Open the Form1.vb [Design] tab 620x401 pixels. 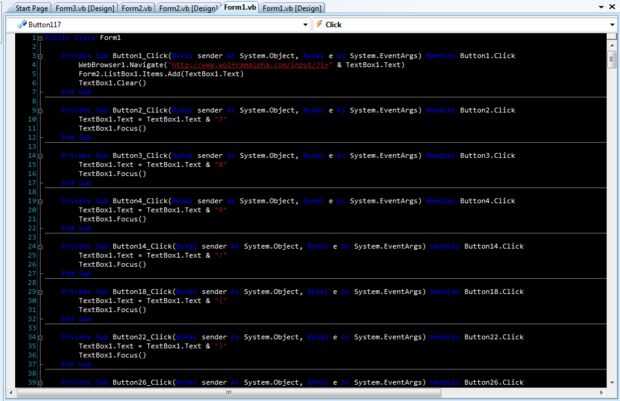(292, 8)
